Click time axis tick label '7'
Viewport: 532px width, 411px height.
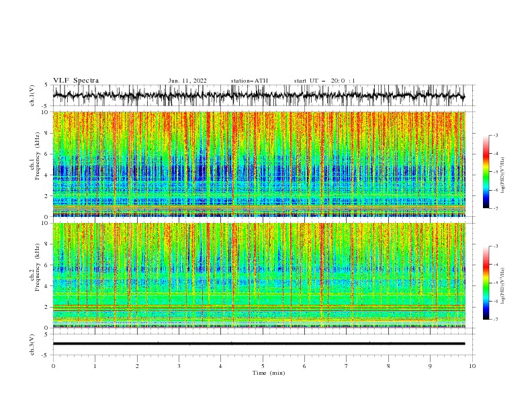pos(347,366)
